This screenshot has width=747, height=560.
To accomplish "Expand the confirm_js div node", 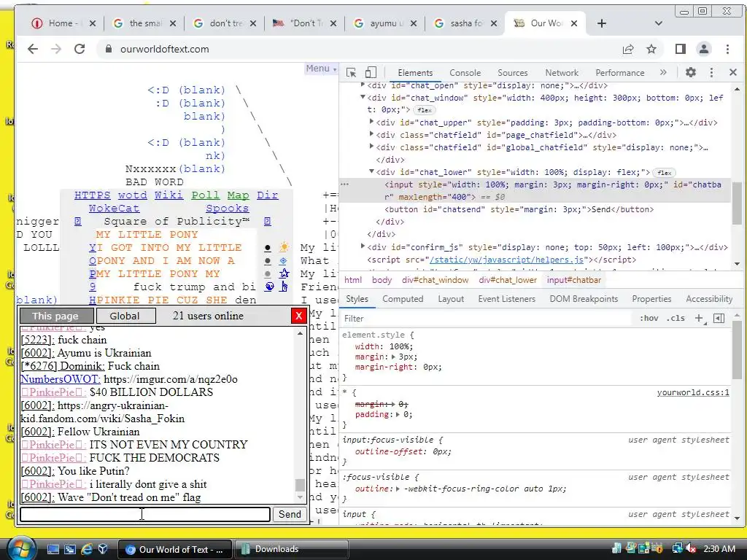I will (363, 246).
